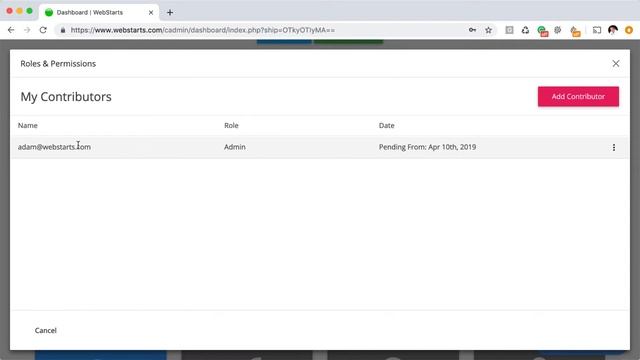View site security lock info
This screenshot has height=360, width=640.
(62, 30)
